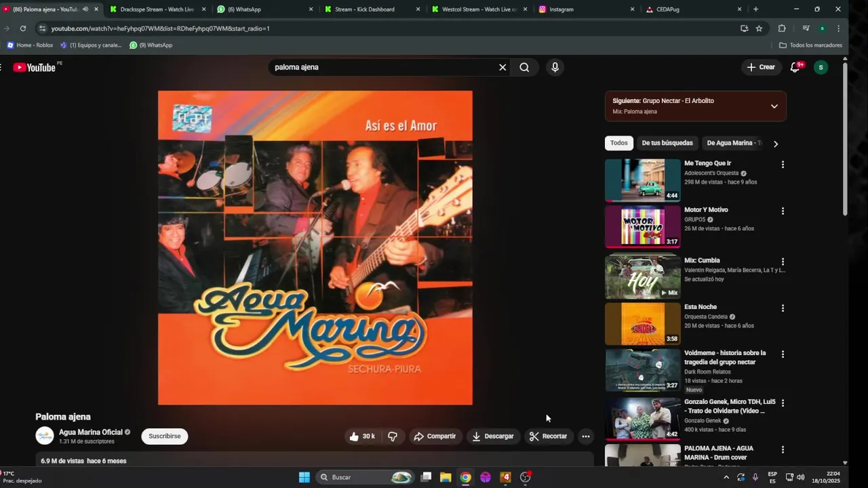Open the Todos los marcadores folder

point(811,45)
